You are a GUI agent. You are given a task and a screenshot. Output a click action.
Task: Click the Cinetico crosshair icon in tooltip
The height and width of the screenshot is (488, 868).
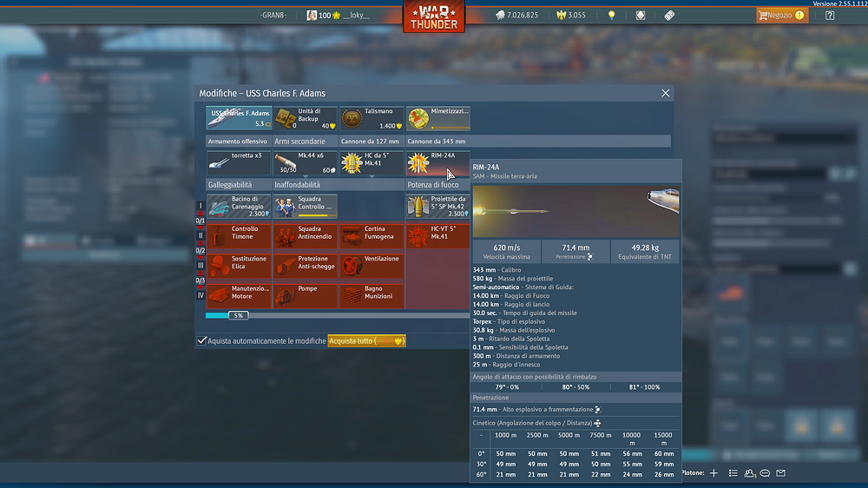click(x=598, y=423)
